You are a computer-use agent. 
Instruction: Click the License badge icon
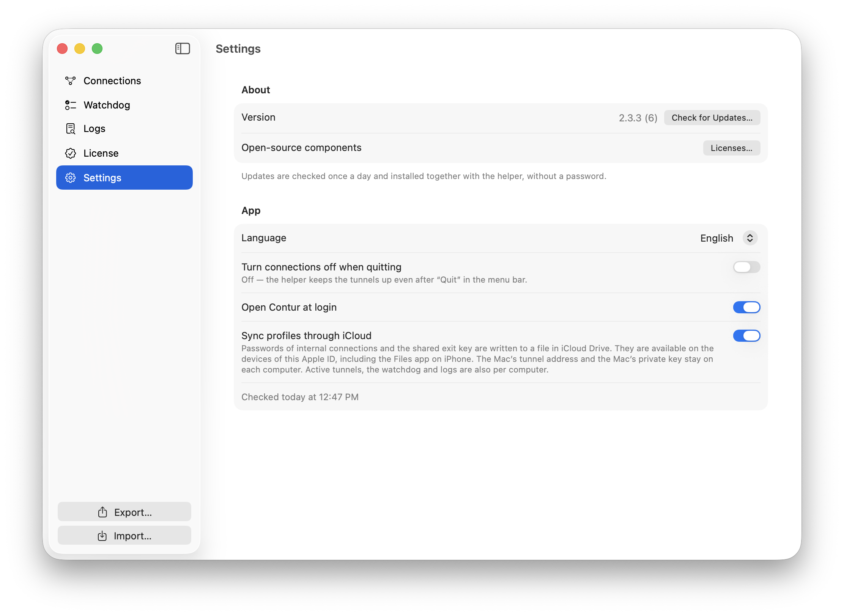click(71, 153)
